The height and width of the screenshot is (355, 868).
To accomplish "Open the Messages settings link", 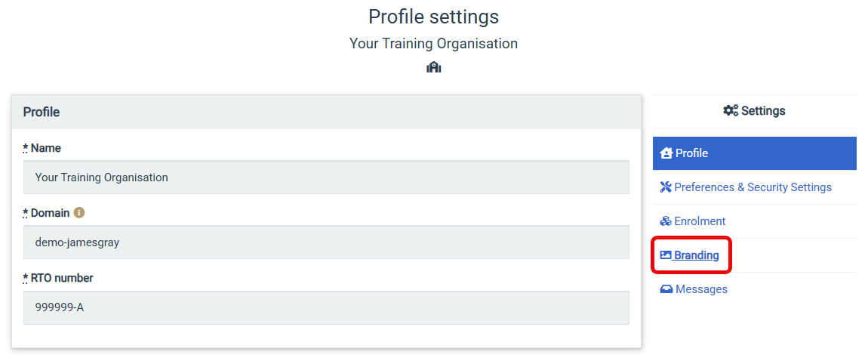I will [694, 289].
